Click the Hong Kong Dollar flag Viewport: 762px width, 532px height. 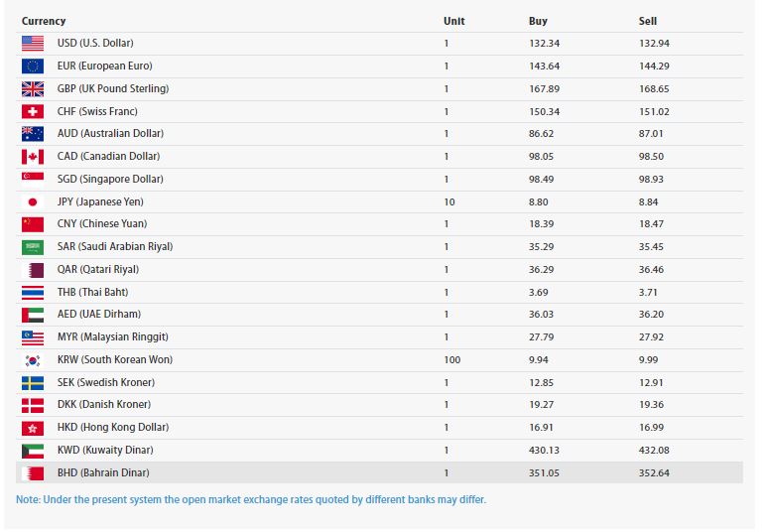point(33,427)
